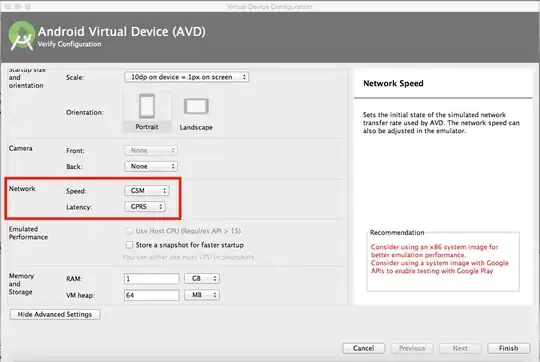
Task: Click the VM heap input field
Action: [152, 295]
